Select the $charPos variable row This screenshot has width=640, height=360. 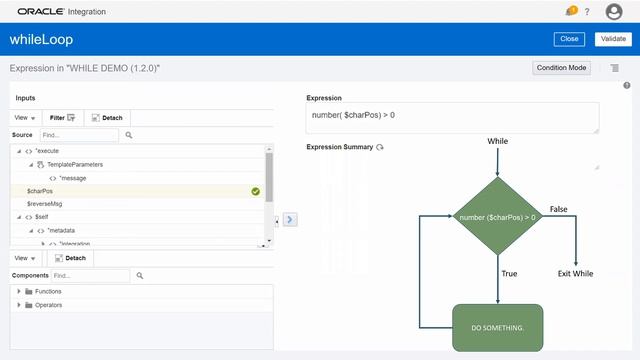click(x=137, y=191)
